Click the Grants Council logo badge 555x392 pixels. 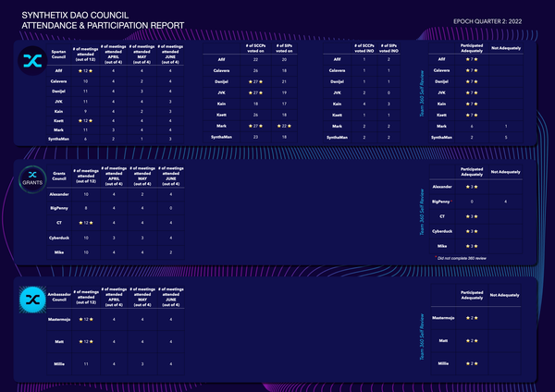32,179
